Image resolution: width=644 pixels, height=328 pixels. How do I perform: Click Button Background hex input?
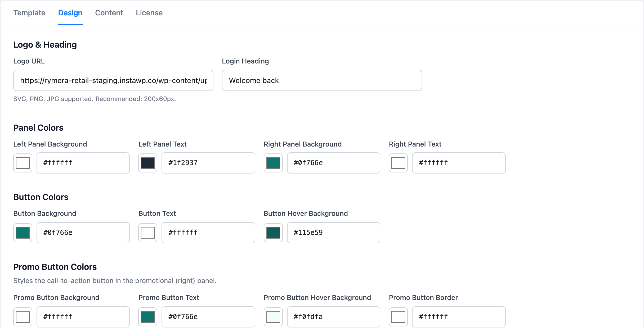click(x=83, y=233)
